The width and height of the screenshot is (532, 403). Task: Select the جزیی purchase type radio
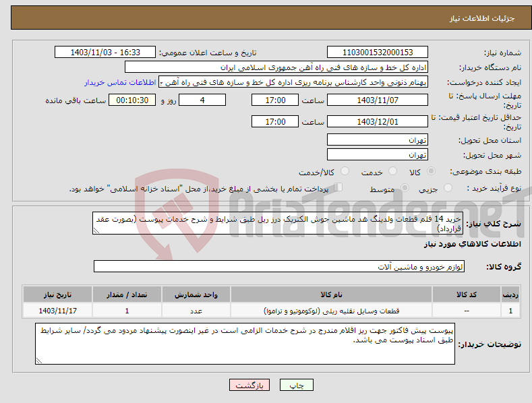448,187
